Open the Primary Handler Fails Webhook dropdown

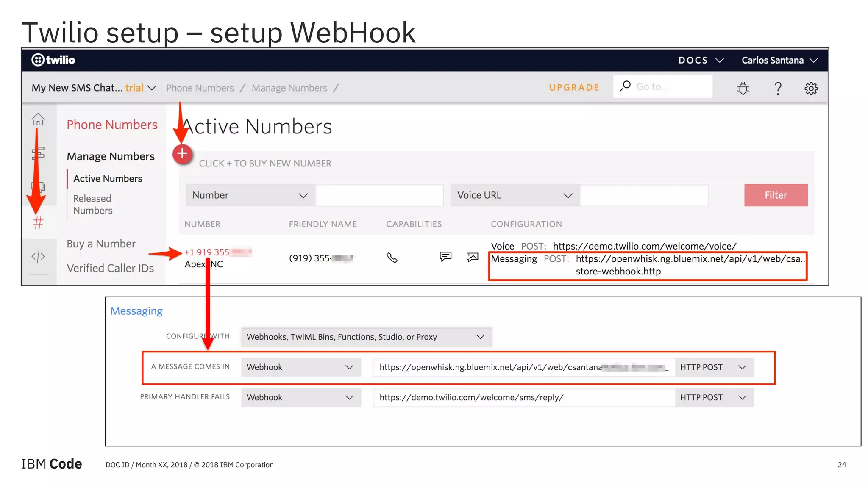point(301,397)
